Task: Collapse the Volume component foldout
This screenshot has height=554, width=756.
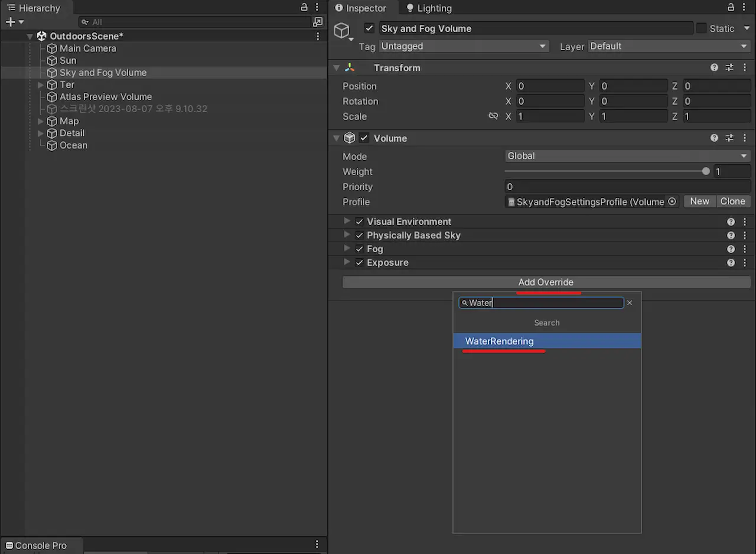Action: coord(336,138)
